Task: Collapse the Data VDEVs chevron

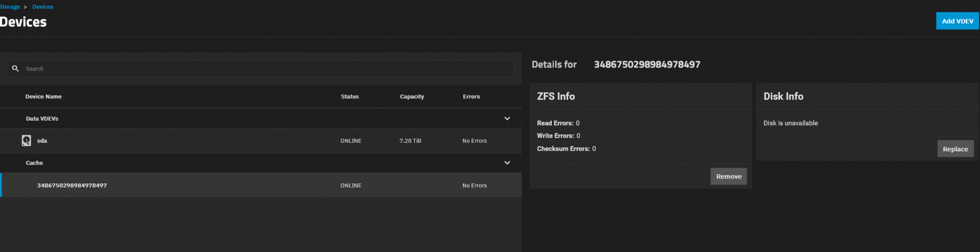Action: 507,119
